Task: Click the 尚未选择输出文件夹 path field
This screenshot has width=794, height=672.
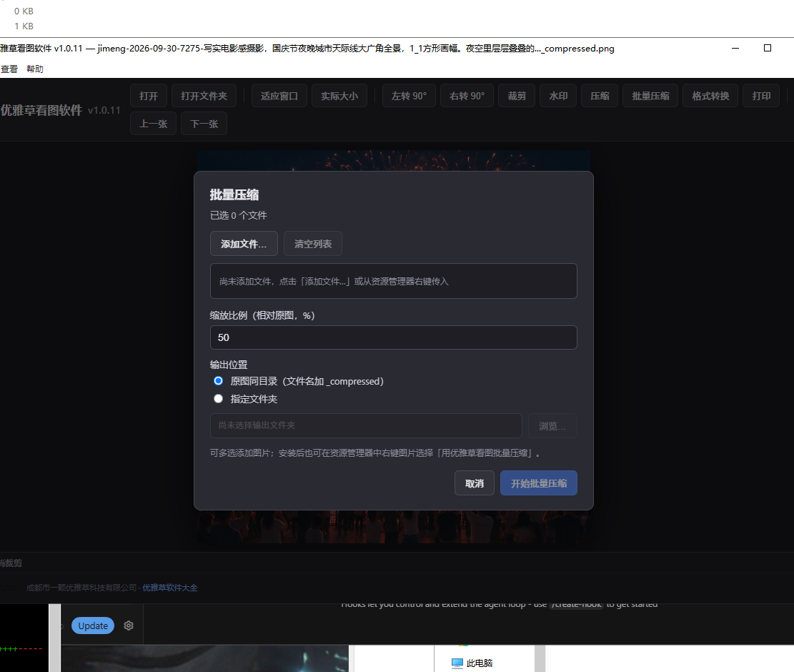Action: [x=366, y=425]
